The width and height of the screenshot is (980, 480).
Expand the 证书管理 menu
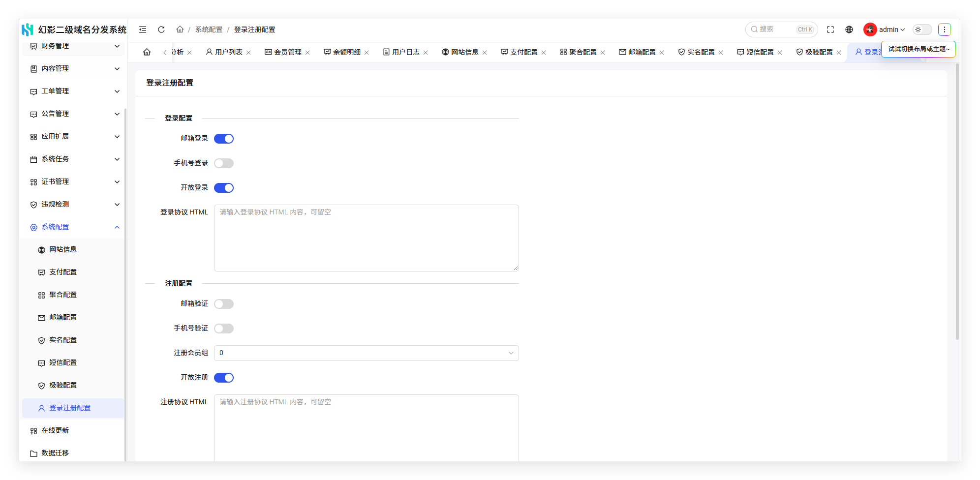[x=74, y=182]
